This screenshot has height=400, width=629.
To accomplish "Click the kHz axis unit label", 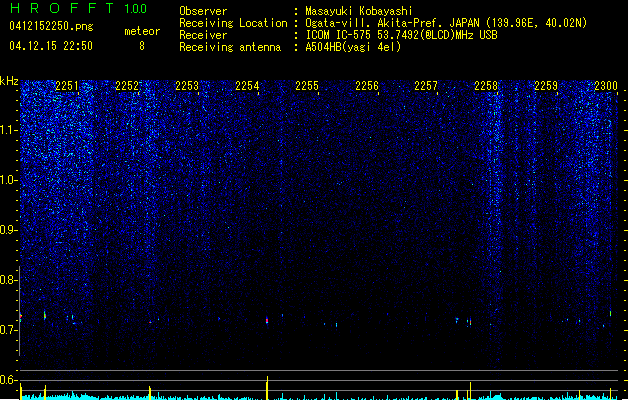I will click(9, 81).
